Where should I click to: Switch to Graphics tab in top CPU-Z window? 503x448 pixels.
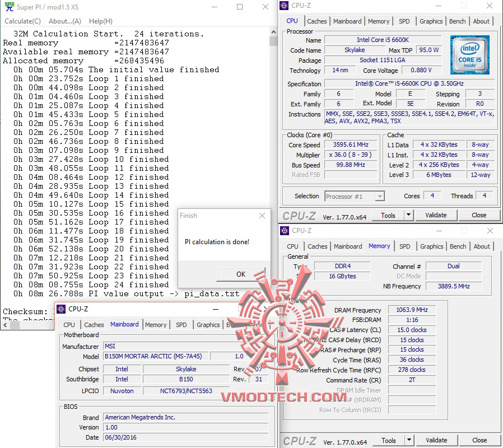click(x=431, y=21)
